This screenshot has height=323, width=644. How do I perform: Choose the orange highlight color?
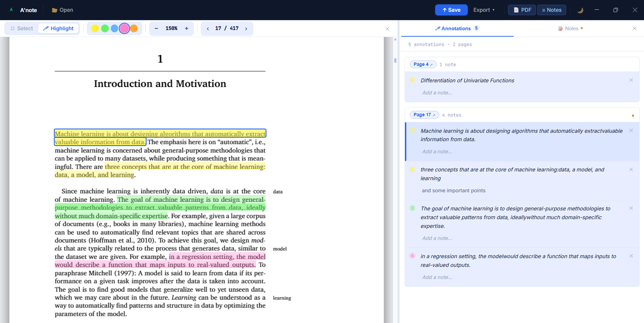pyautogui.click(x=134, y=29)
